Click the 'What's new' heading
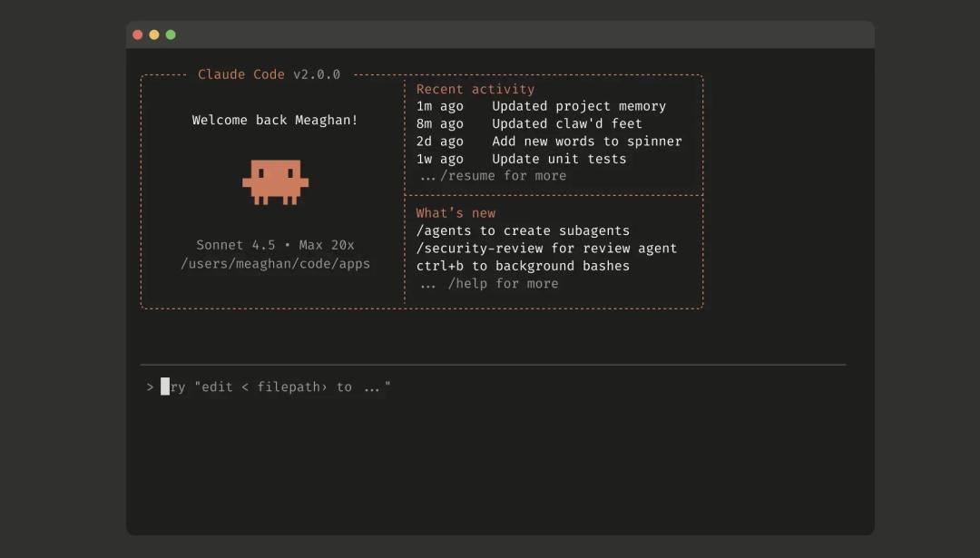 click(x=456, y=213)
